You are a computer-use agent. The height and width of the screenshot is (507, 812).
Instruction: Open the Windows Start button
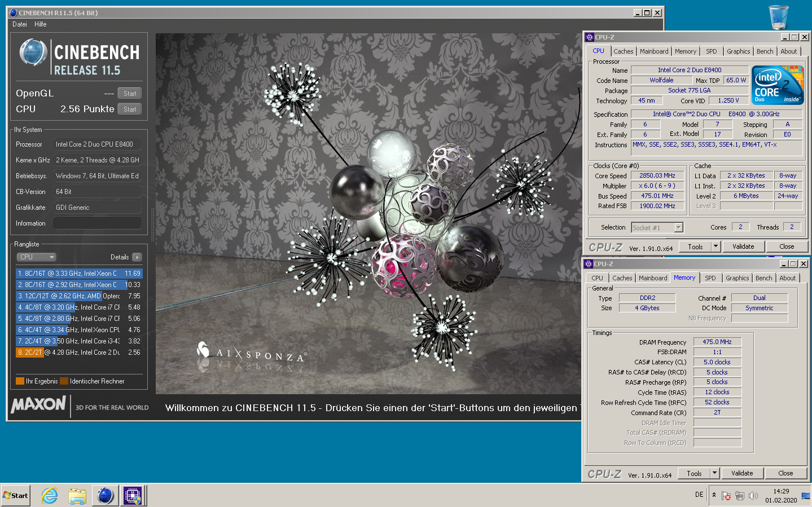(15, 496)
